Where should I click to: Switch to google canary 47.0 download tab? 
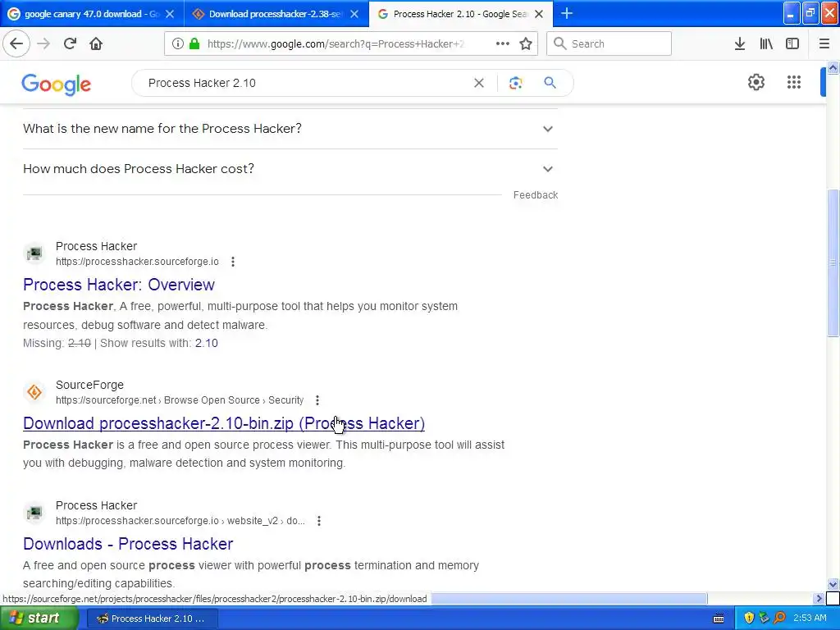[92, 14]
